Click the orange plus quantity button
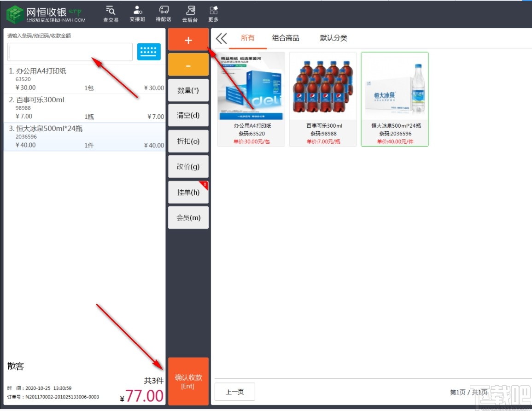Image resolution: width=532 pixels, height=411 pixels. coord(188,40)
